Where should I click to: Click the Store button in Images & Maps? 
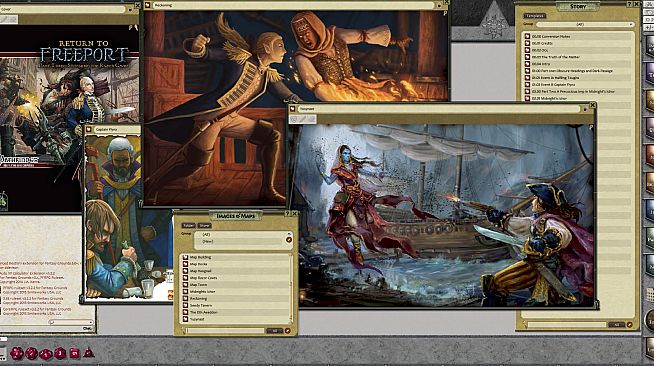(x=205, y=225)
